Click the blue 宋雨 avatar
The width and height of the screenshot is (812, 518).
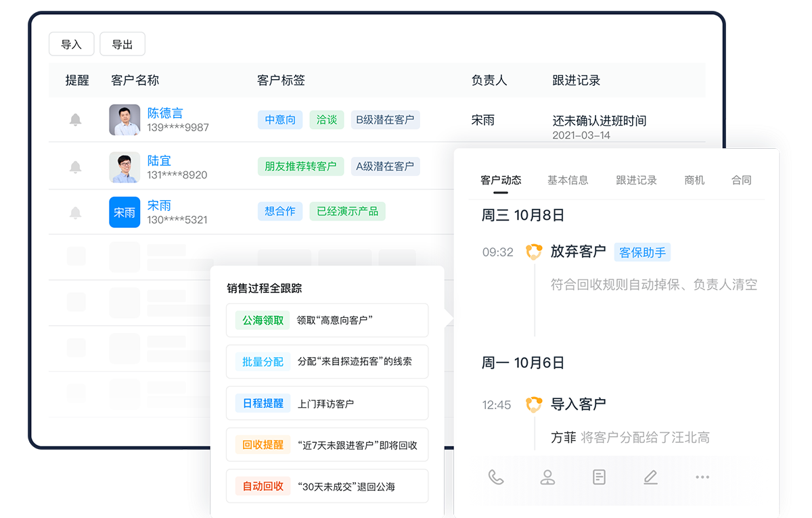(125, 212)
